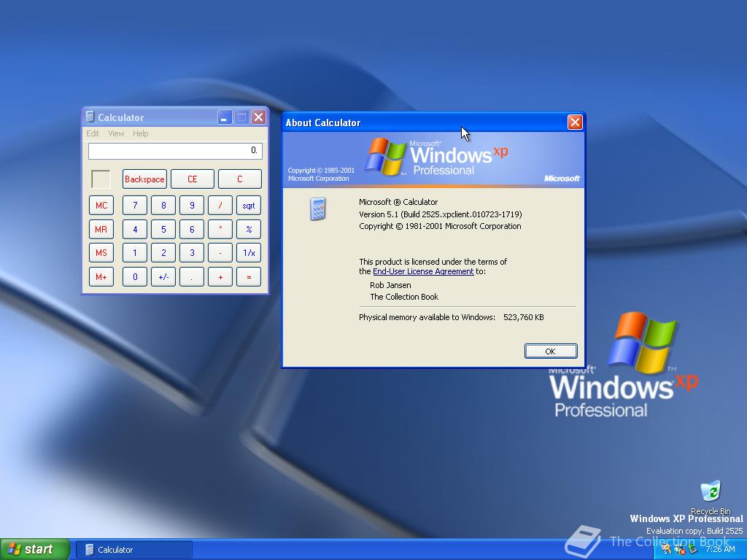Viewport: 747px width, 560px height.
Task: Click digit 4 on Calculator
Action: tap(135, 229)
